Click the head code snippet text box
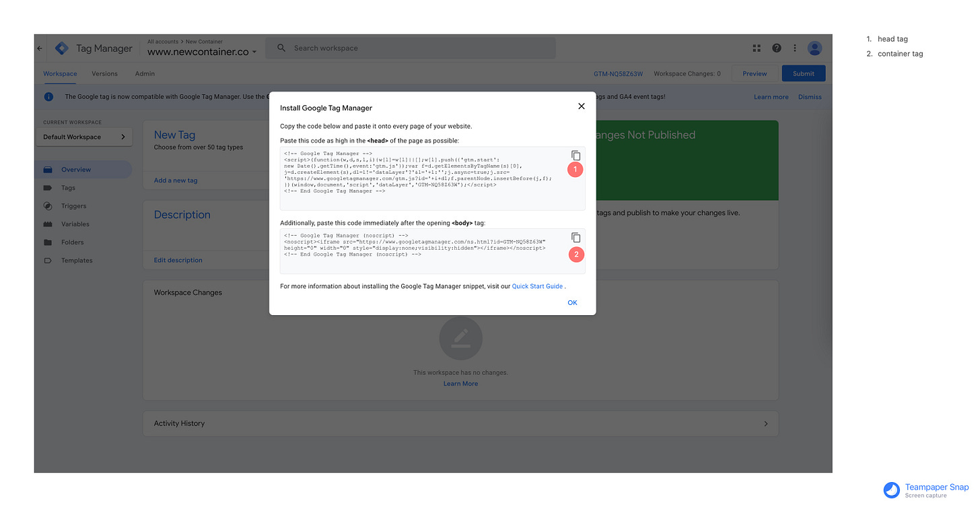 point(433,178)
